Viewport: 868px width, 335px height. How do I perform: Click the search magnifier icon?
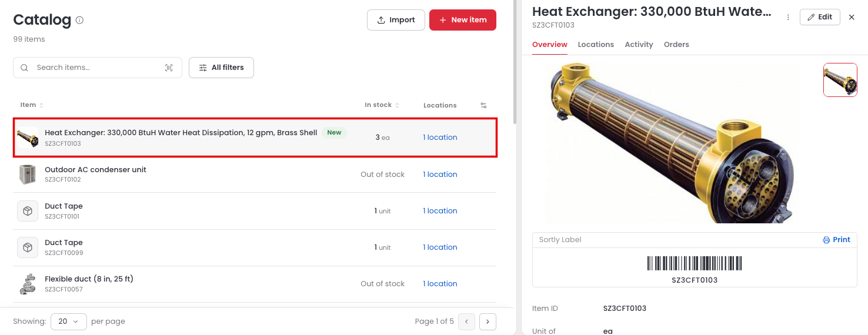24,68
